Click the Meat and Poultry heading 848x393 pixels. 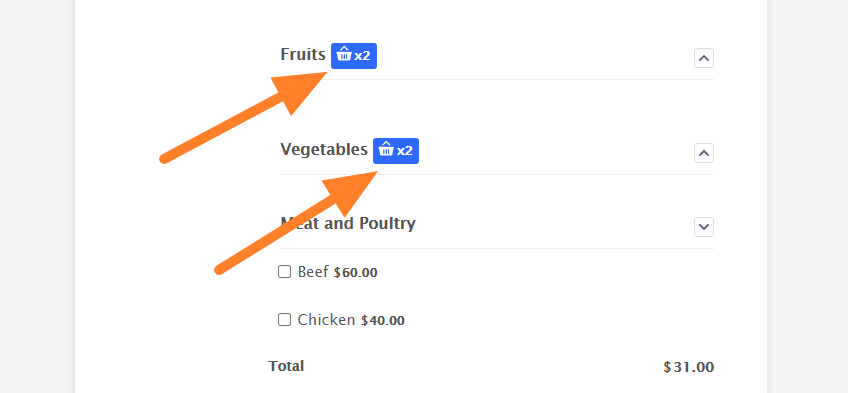348,223
